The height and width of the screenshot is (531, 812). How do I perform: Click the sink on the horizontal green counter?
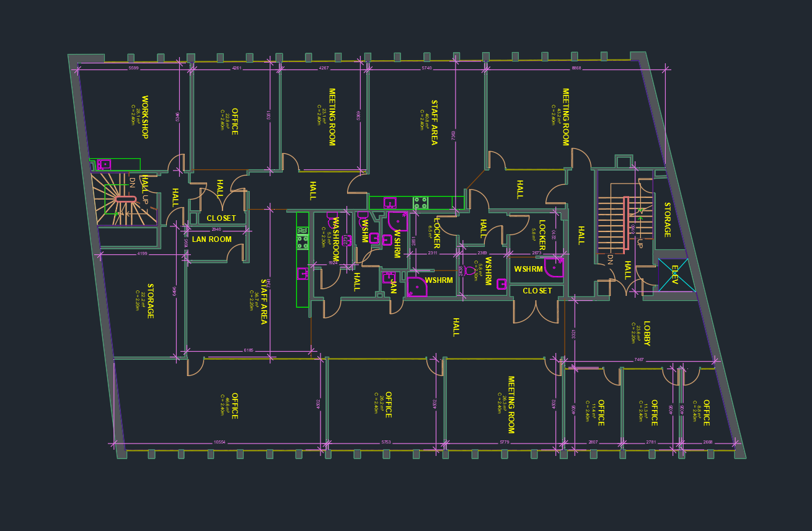pos(390,202)
